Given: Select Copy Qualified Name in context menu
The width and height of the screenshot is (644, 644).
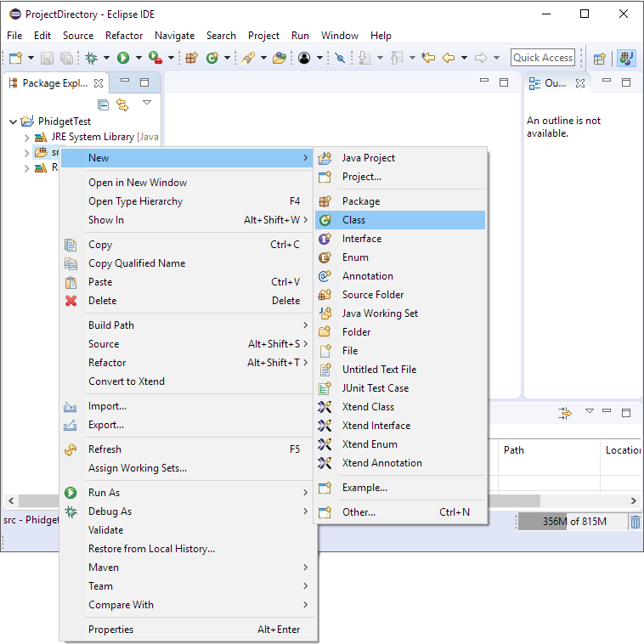Looking at the screenshot, I should pos(188,263).
